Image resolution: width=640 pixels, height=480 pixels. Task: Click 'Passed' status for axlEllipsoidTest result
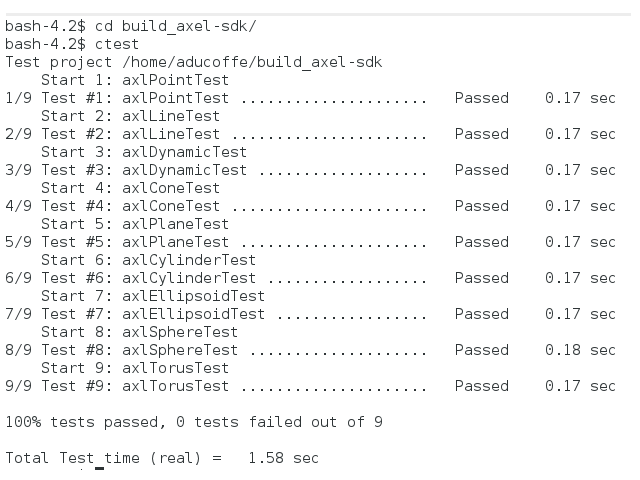tap(481, 314)
